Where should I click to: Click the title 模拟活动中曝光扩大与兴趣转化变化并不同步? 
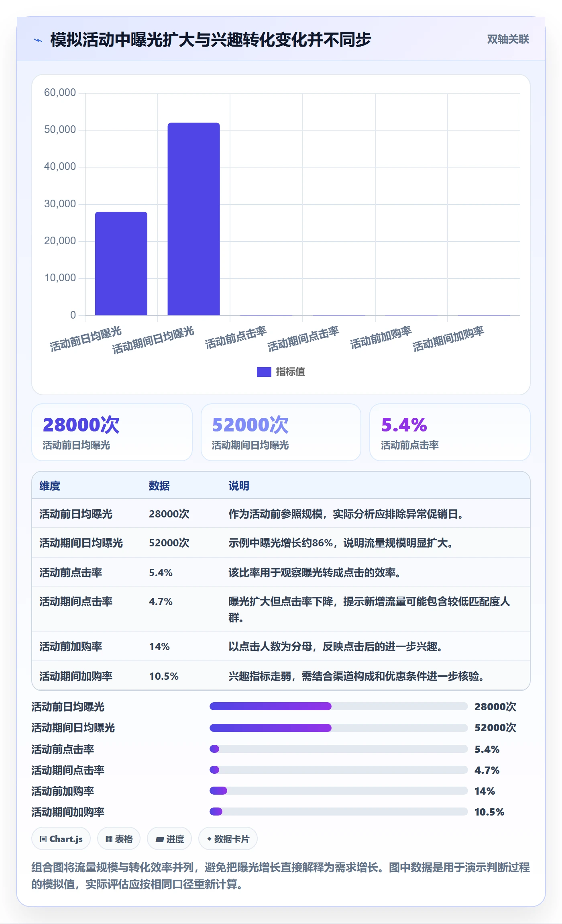(210, 40)
